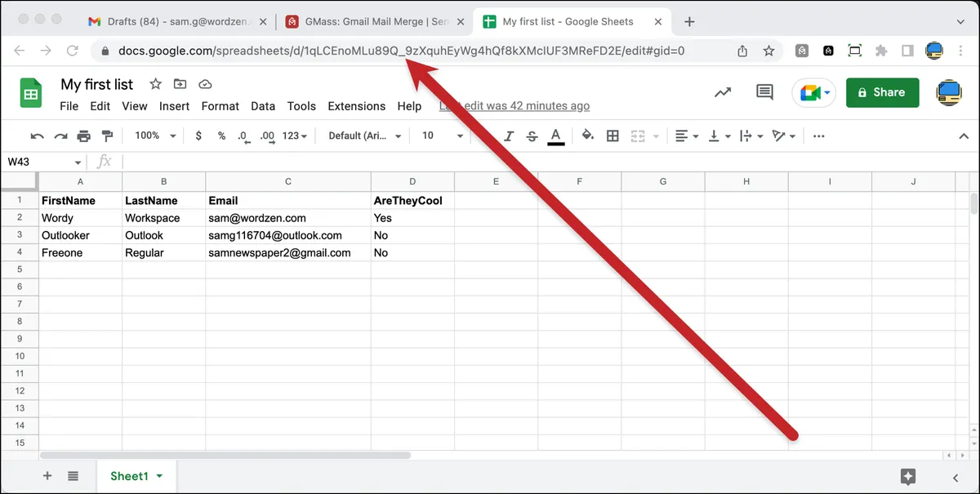The width and height of the screenshot is (980, 494).
Task: Open the Google Sheets home logo
Action: pyautogui.click(x=31, y=93)
